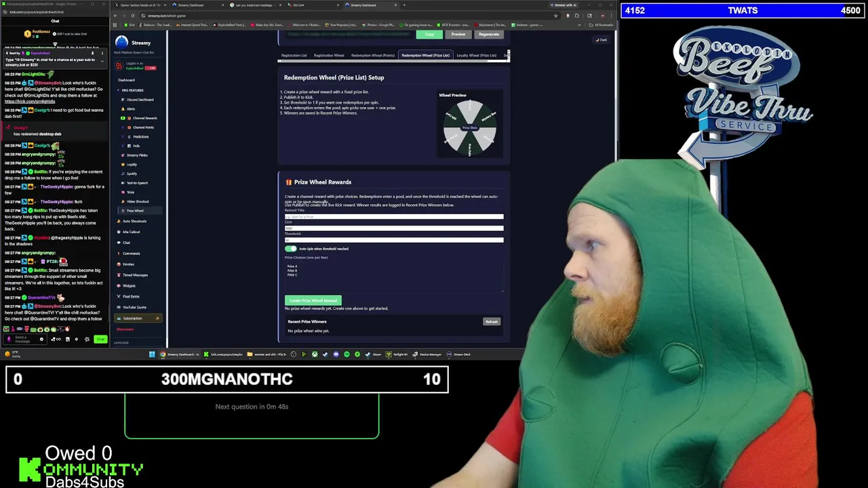Click the Windows Start button on taskbar
Viewport: 868px width, 488px height.
152,354
